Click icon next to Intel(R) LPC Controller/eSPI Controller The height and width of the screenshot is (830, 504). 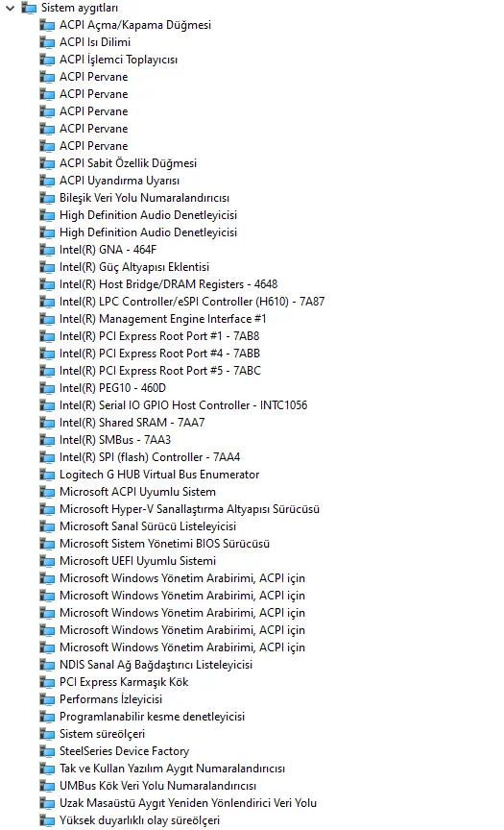click(48, 302)
